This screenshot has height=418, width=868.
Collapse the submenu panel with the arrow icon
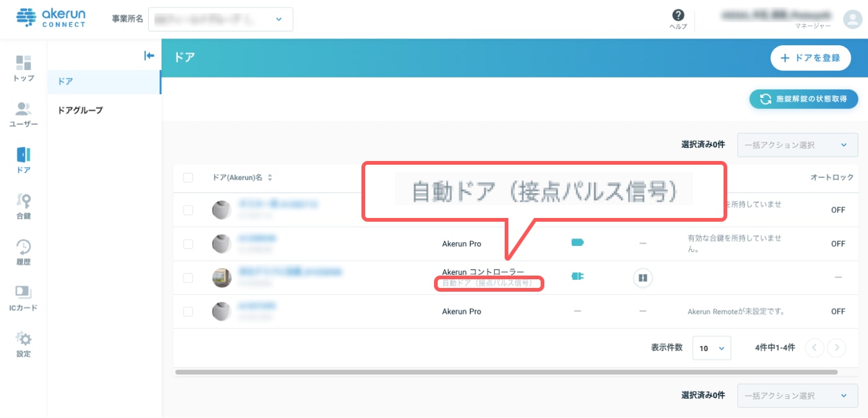(149, 56)
